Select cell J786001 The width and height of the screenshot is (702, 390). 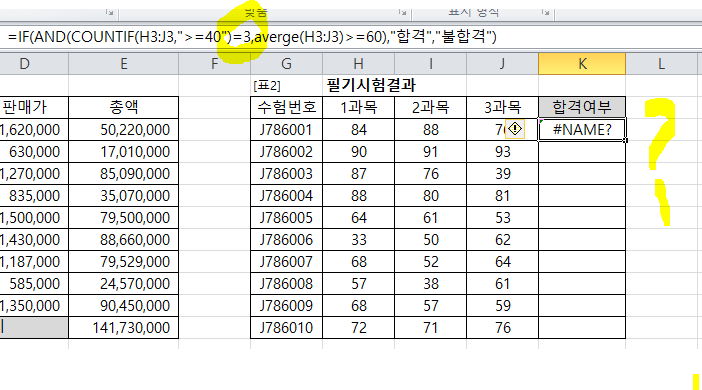coord(287,129)
